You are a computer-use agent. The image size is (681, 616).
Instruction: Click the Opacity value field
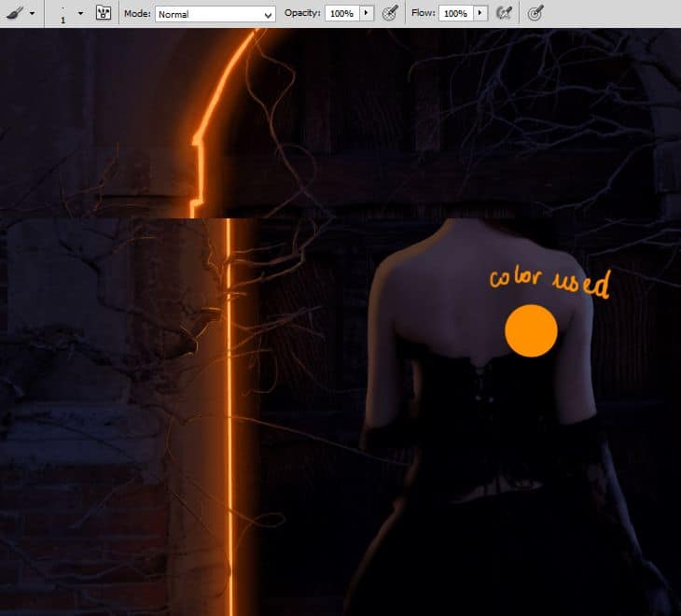coord(341,13)
